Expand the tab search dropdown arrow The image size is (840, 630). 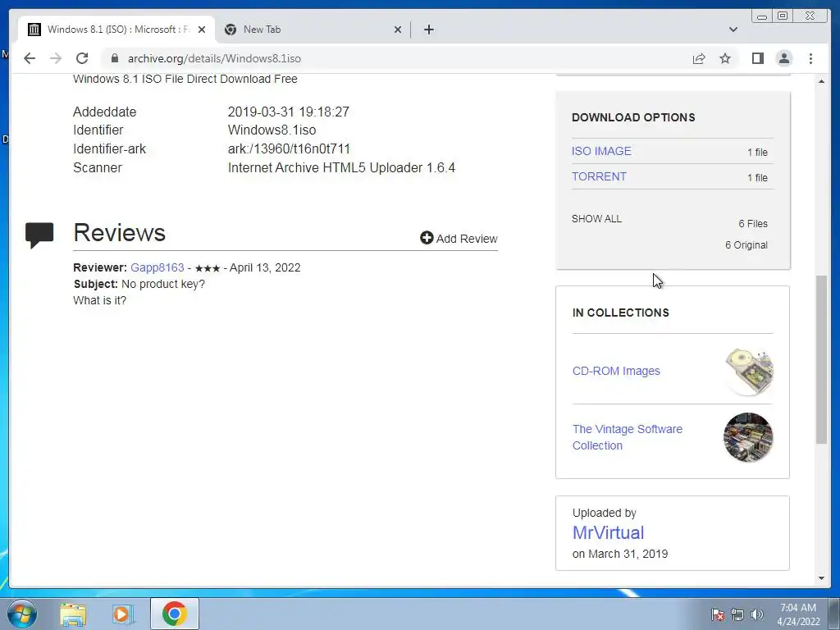click(733, 30)
